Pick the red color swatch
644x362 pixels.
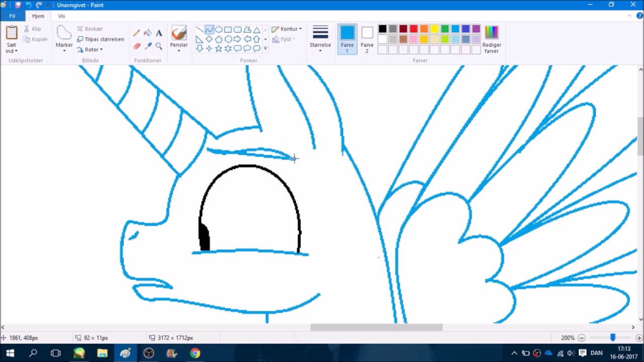pyautogui.click(x=414, y=29)
